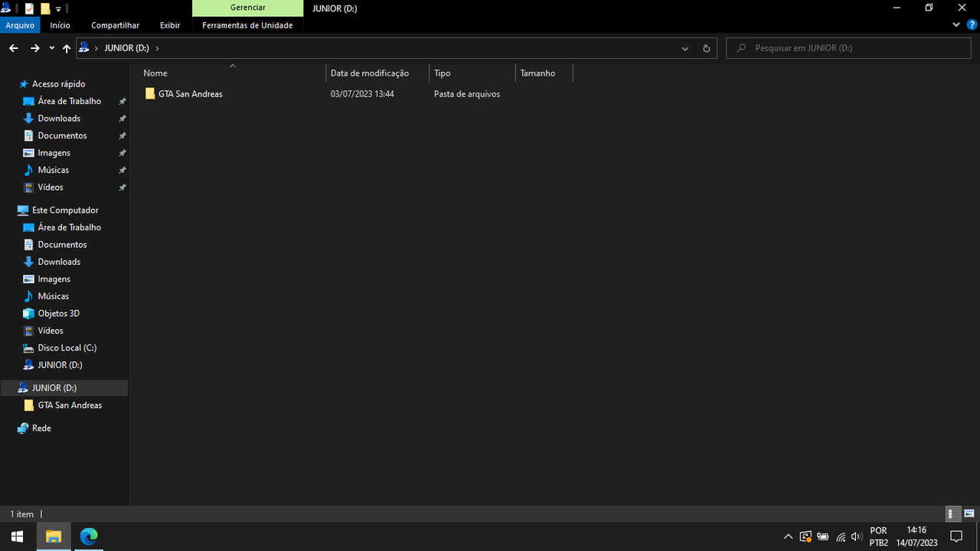This screenshot has height=551, width=980.
Task: Open Área de Trabalho under Este Computador
Action: (69, 227)
